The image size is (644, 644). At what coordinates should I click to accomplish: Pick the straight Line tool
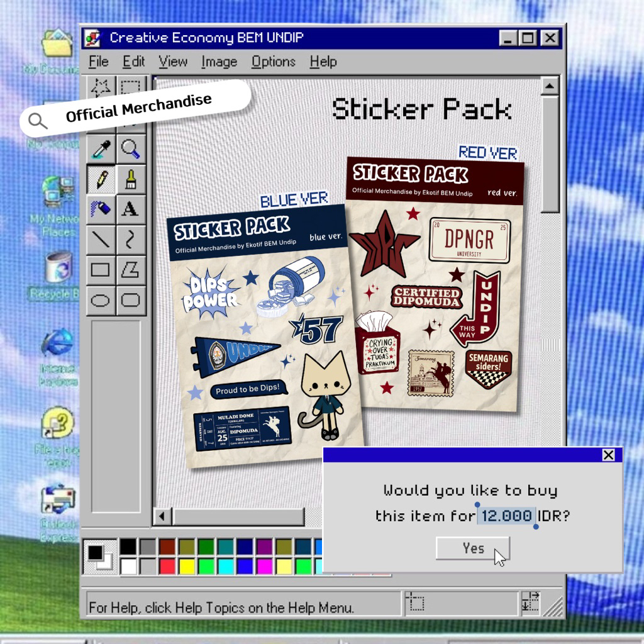click(101, 239)
